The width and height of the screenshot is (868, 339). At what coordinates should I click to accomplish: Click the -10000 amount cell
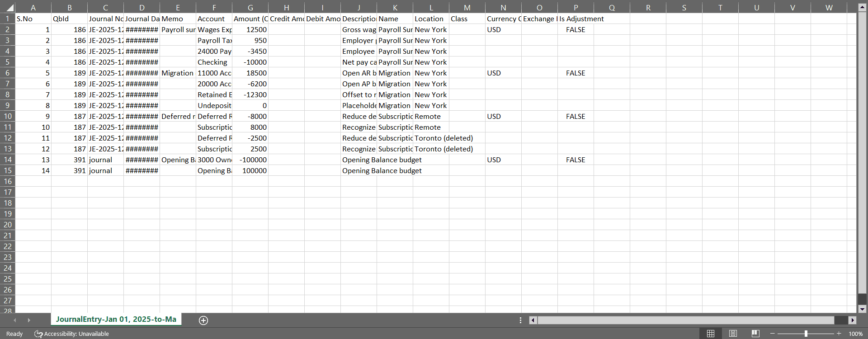pyautogui.click(x=250, y=62)
